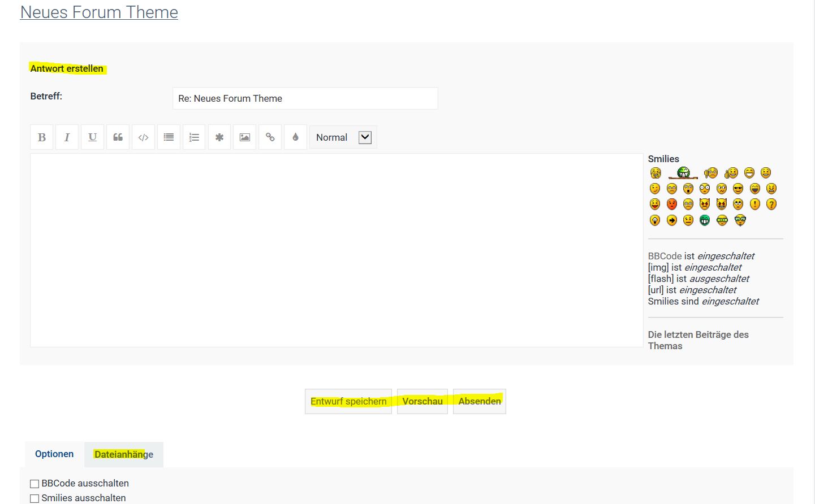The height and width of the screenshot is (504, 815).
Task: Toggle bold text formatting
Action: pos(42,137)
